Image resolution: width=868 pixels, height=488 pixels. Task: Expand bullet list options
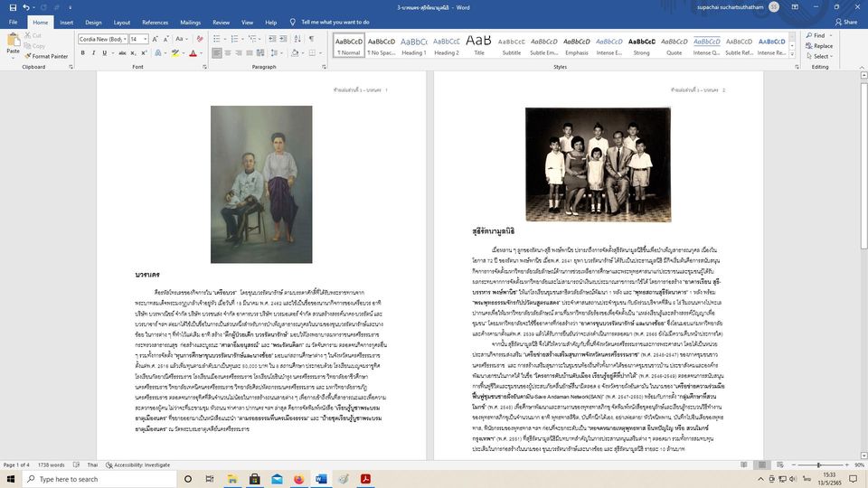[x=225, y=39]
